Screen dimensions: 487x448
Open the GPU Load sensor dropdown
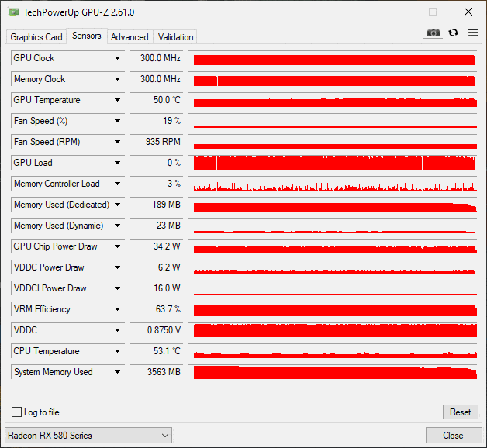(117, 163)
